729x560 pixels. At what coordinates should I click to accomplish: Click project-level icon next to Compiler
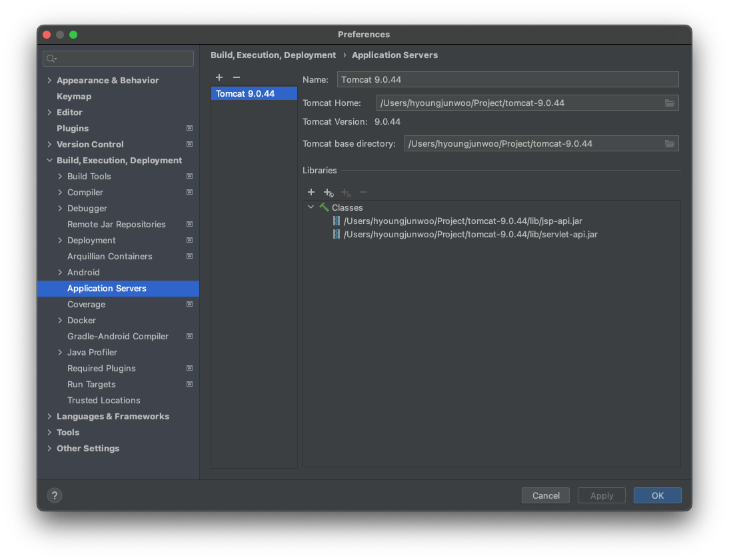[190, 192]
